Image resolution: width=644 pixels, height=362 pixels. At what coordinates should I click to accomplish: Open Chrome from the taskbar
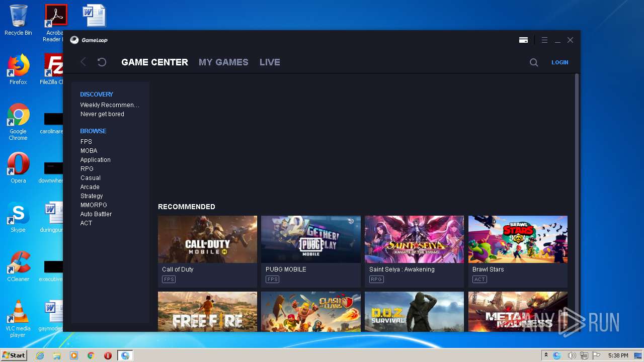pos(91,355)
